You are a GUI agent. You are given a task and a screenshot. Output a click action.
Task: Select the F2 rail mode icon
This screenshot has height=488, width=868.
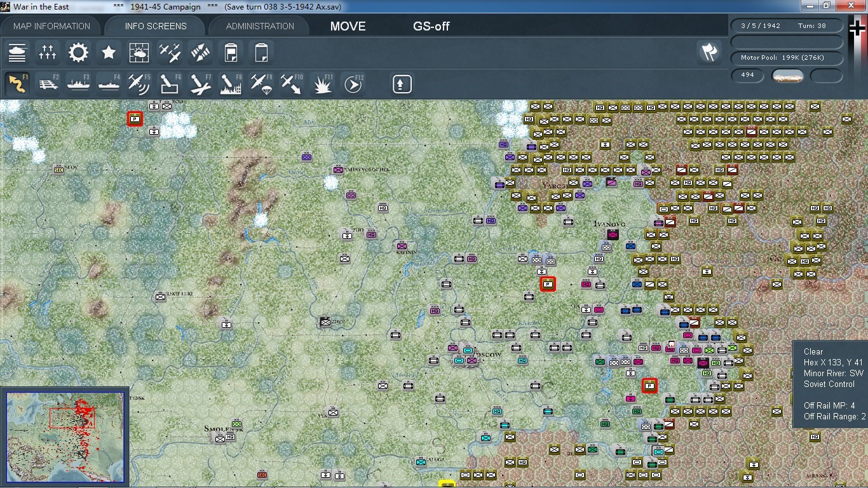coord(48,83)
